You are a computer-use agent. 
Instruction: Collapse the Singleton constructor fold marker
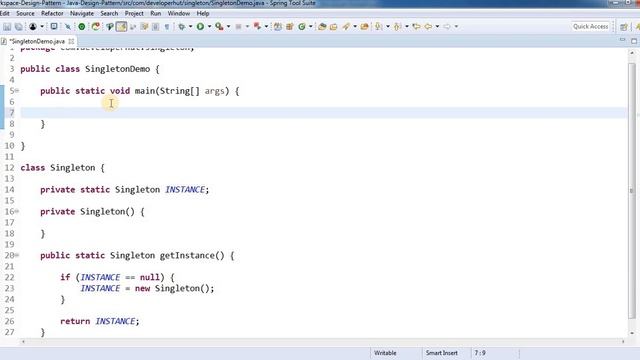pos(17,211)
